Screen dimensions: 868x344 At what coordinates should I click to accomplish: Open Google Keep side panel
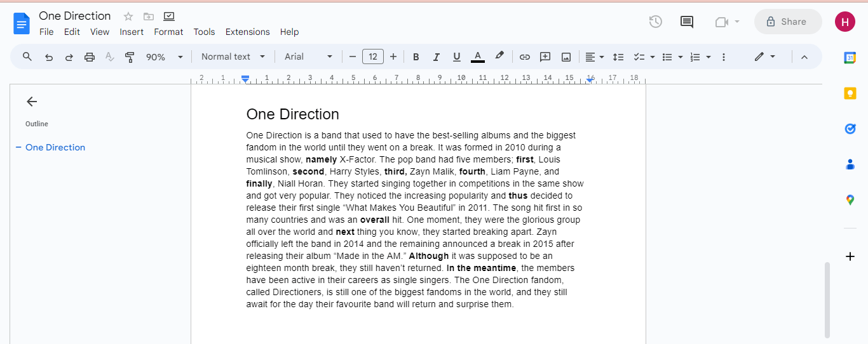pyautogui.click(x=850, y=93)
